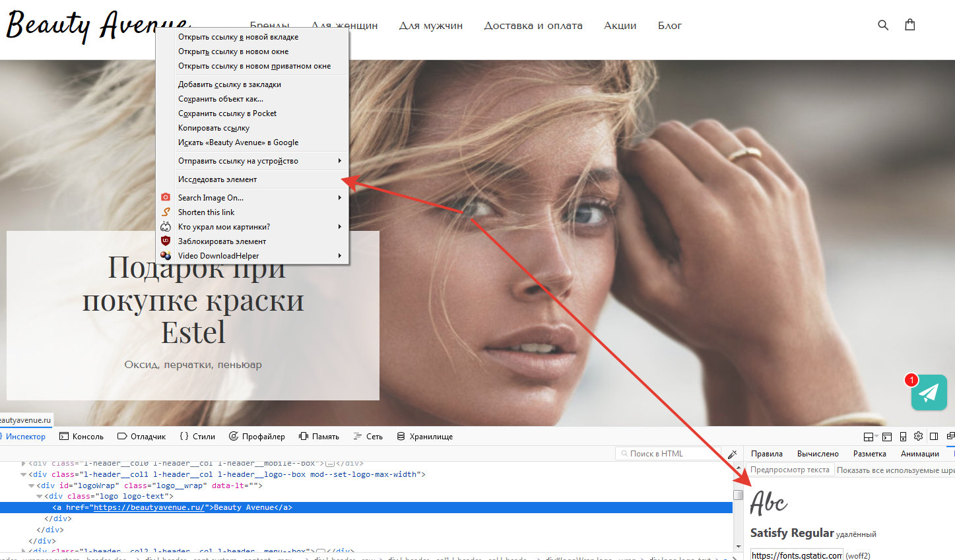Open the Отладчик tab
The height and width of the screenshot is (560, 955).
[141, 437]
